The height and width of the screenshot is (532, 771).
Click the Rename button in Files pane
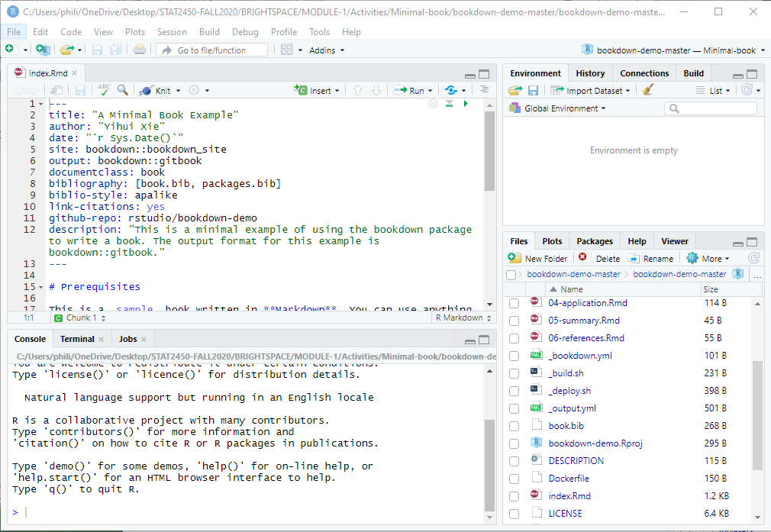(x=651, y=258)
